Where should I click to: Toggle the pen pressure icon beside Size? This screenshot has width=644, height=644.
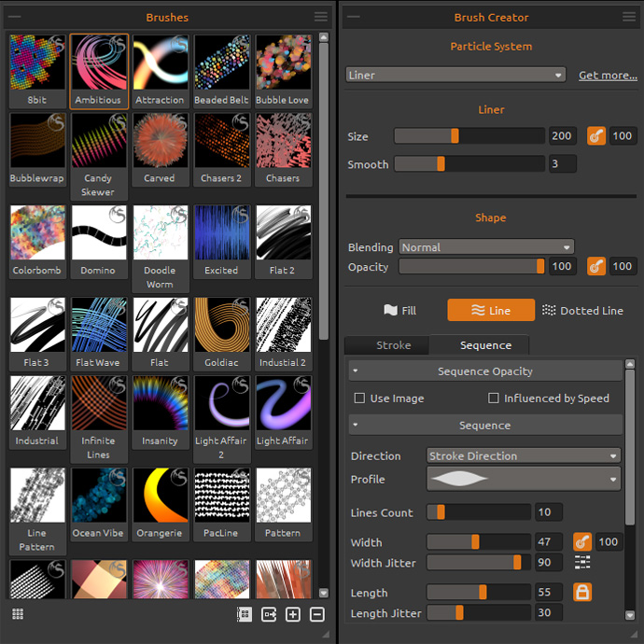pyautogui.click(x=596, y=136)
